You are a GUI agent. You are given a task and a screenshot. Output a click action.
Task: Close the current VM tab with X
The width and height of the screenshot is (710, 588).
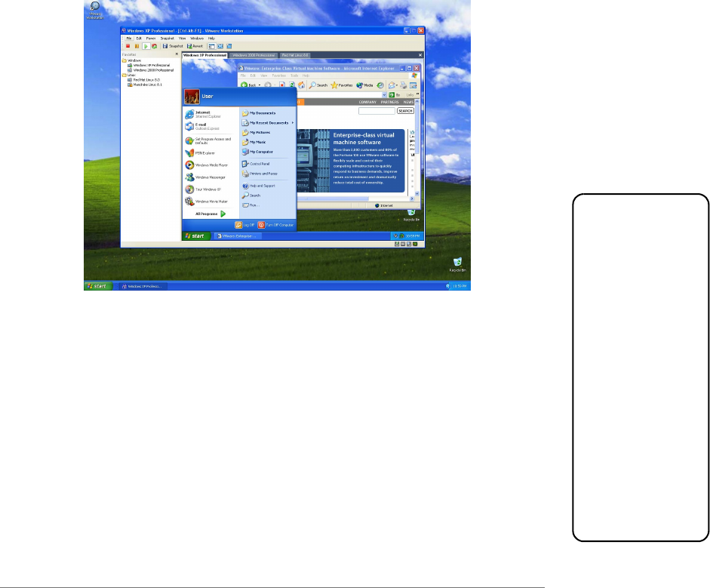420,55
